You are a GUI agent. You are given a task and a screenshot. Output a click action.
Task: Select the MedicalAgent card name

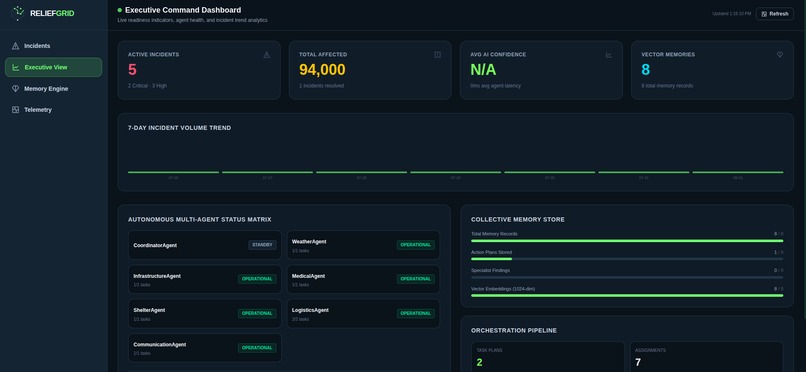point(308,276)
